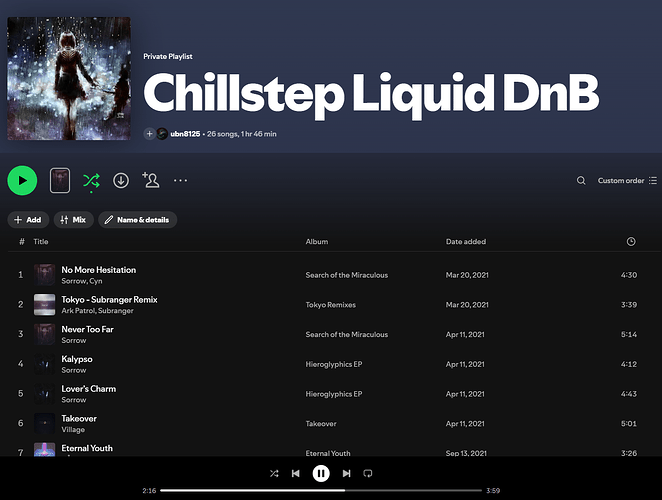Click the No More Hesitation album thumbnail
662x500 pixels.
coord(44,275)
